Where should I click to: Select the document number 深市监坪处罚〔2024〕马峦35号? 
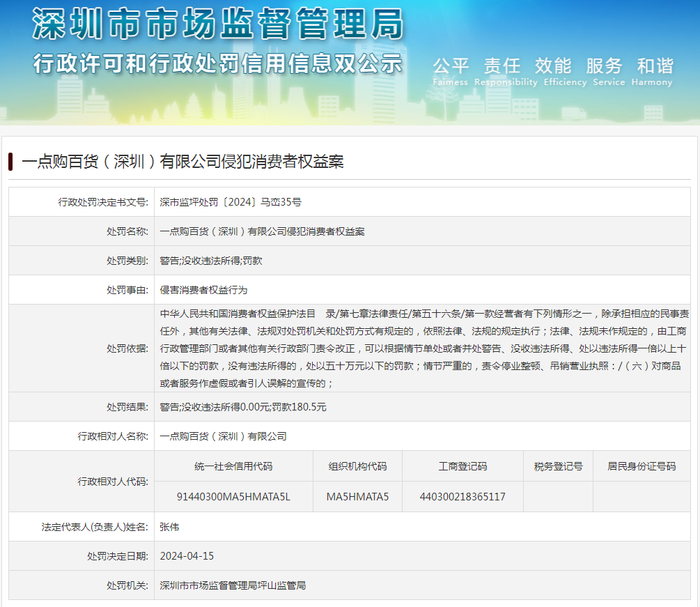231,202
